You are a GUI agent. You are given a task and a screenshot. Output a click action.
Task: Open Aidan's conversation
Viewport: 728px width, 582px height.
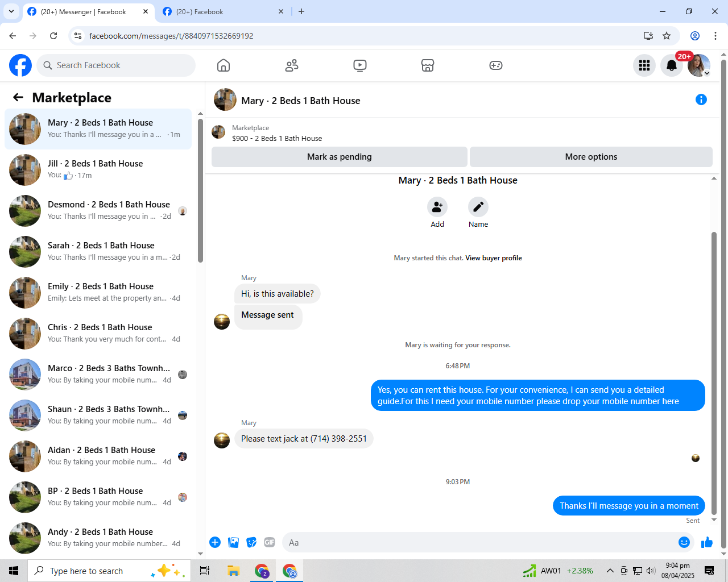tap(98, 456)
